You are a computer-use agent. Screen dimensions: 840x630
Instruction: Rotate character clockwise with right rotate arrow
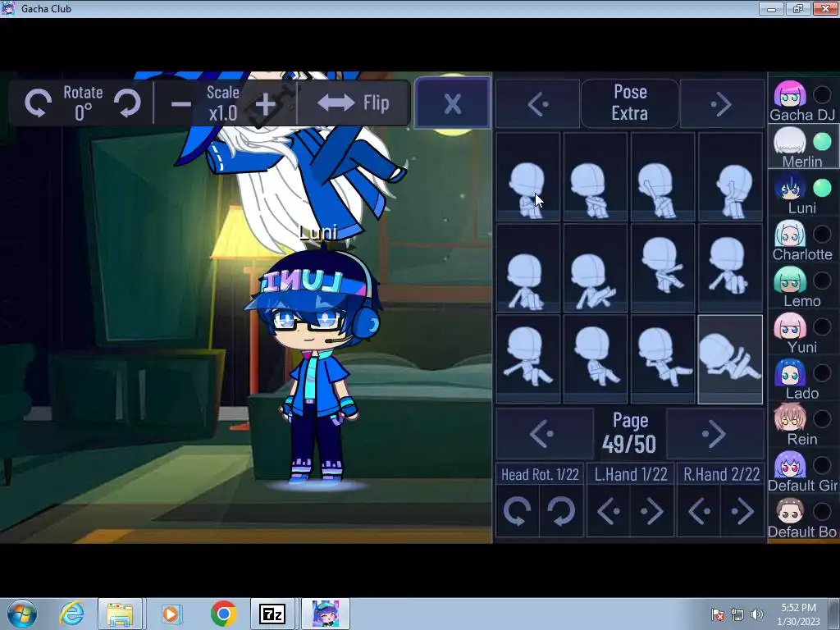[128, 103]
